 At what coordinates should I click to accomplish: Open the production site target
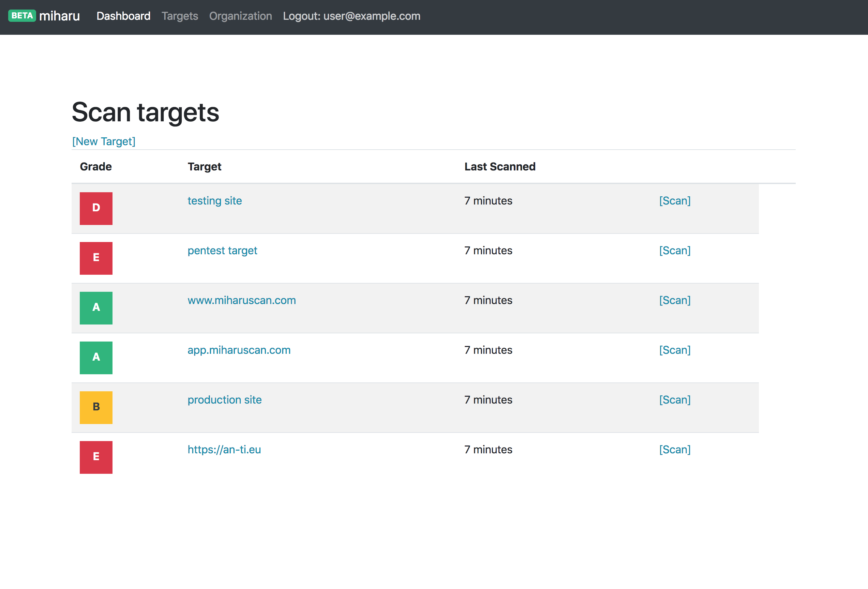(x=224, y=399)
